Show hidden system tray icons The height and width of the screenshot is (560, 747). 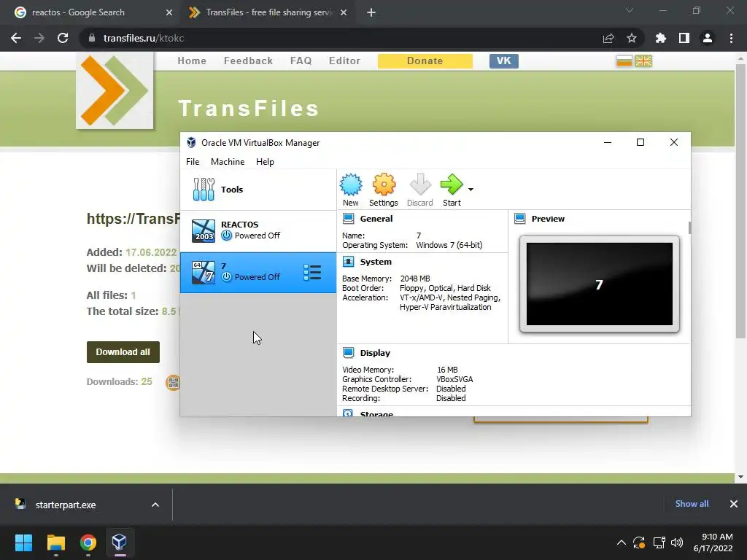(622, 542)
